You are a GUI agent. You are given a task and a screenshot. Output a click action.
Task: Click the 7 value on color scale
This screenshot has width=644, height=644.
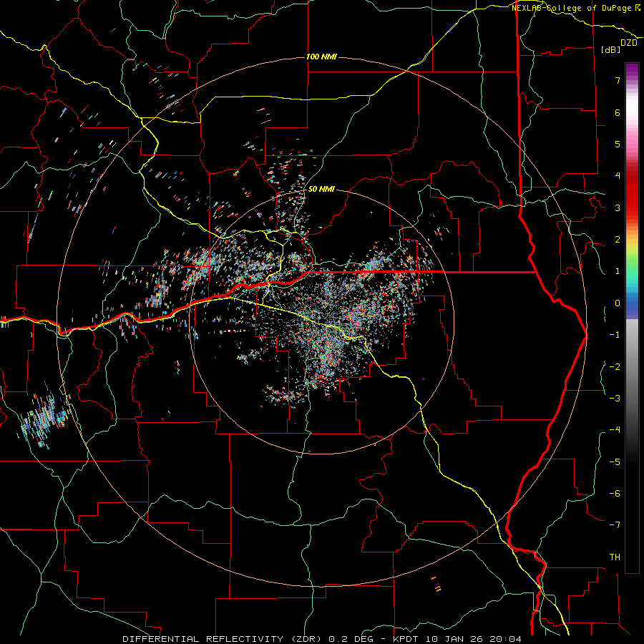pyautogui.click(x=618, y=80)
